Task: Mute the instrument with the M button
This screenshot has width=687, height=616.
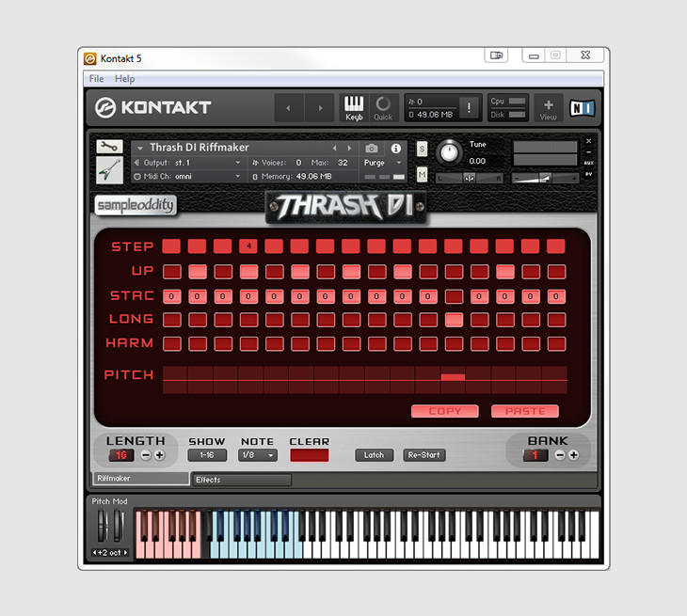Action: pyautogui.click(x=422, y=175)
